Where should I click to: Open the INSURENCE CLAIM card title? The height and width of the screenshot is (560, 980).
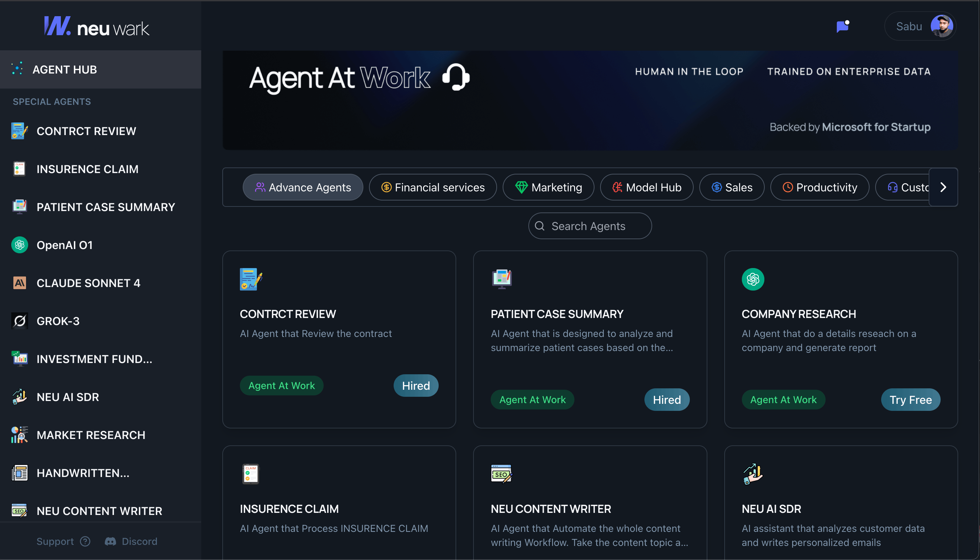289,509
